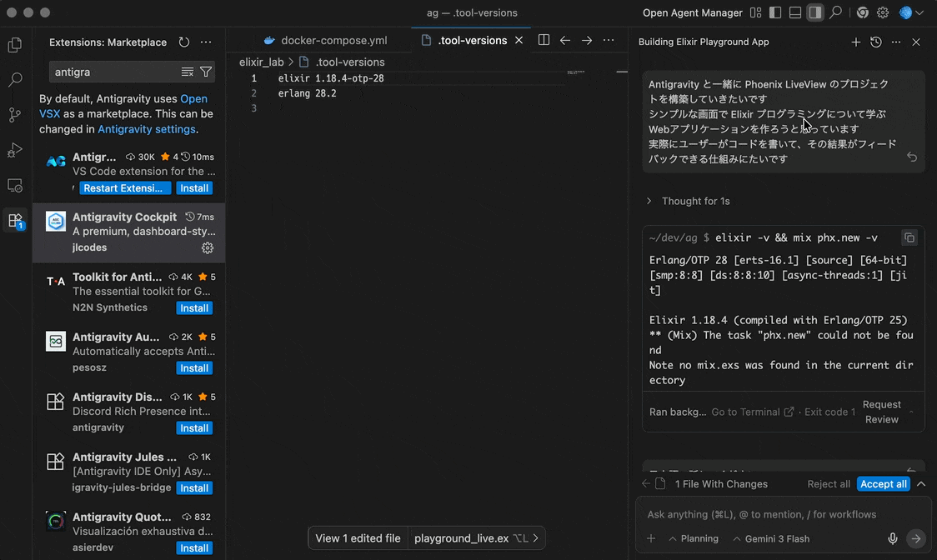Open agent panel more options ellipsis
Viewport: 937px width, 560px height.
[x=896, y=42]
